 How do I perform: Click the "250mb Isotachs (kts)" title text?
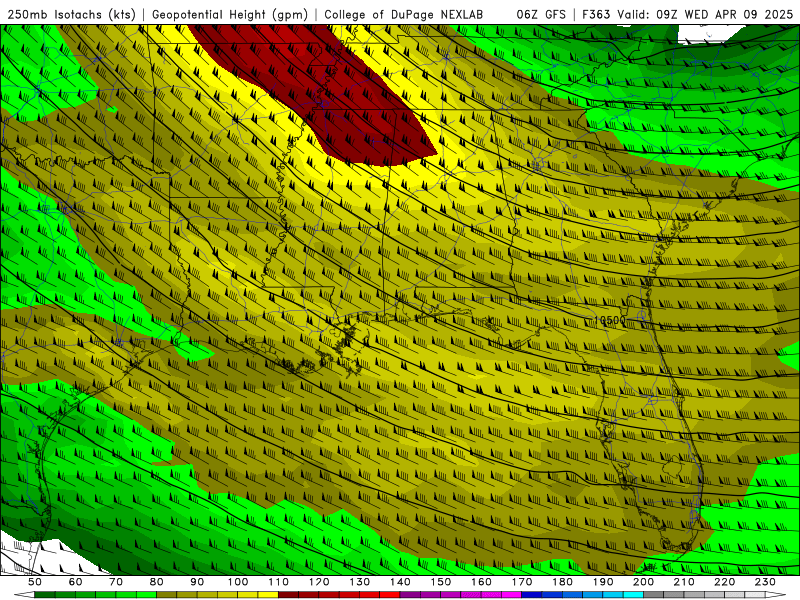71,15
